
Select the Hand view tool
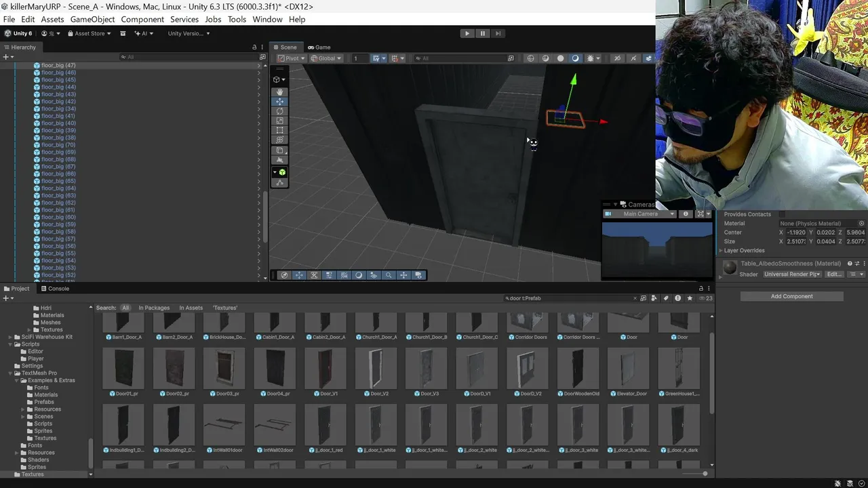pyautogui.click(x=280, y=91)
